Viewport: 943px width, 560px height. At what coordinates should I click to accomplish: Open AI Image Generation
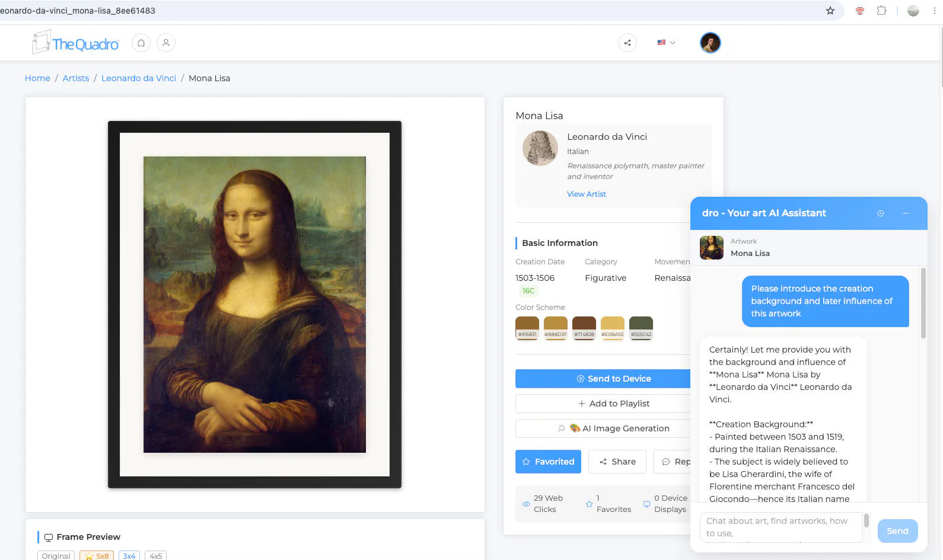click(603, 428)
